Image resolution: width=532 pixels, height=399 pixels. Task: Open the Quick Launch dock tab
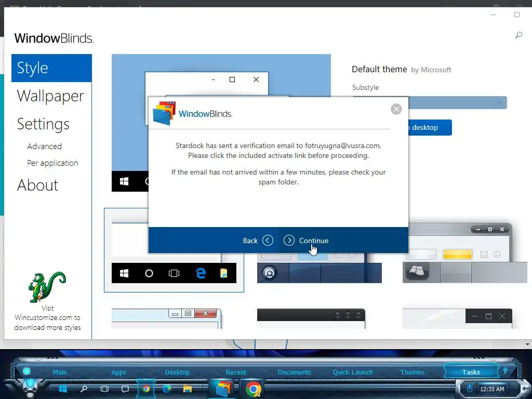click(x=353, y=372)
